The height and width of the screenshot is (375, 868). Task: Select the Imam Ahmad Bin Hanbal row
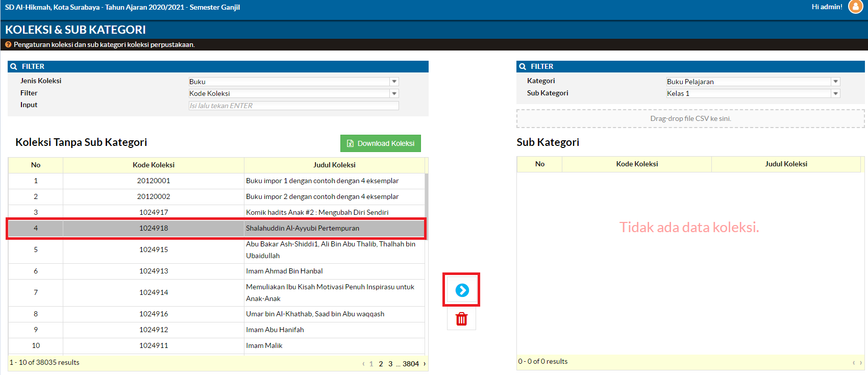click(216, 271)
